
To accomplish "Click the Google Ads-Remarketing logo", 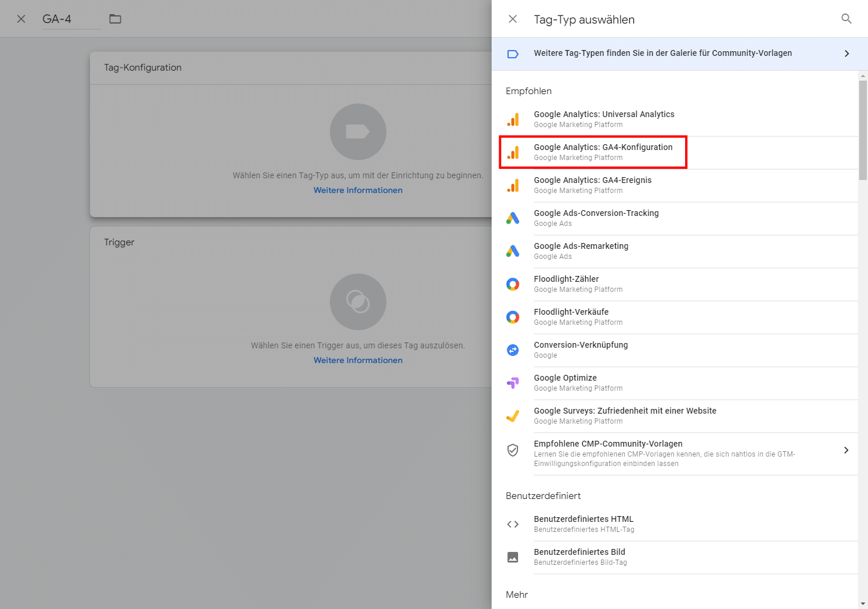I will click(513, 251).
